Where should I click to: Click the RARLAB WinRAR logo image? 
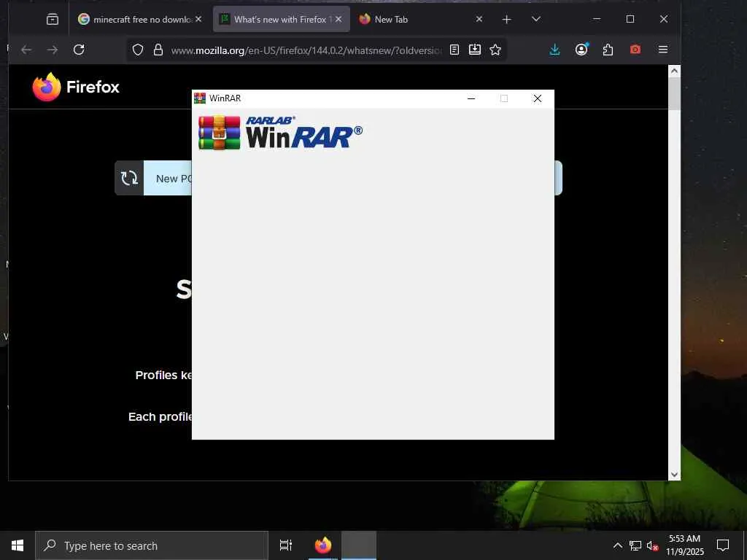(x=280, y=133)
